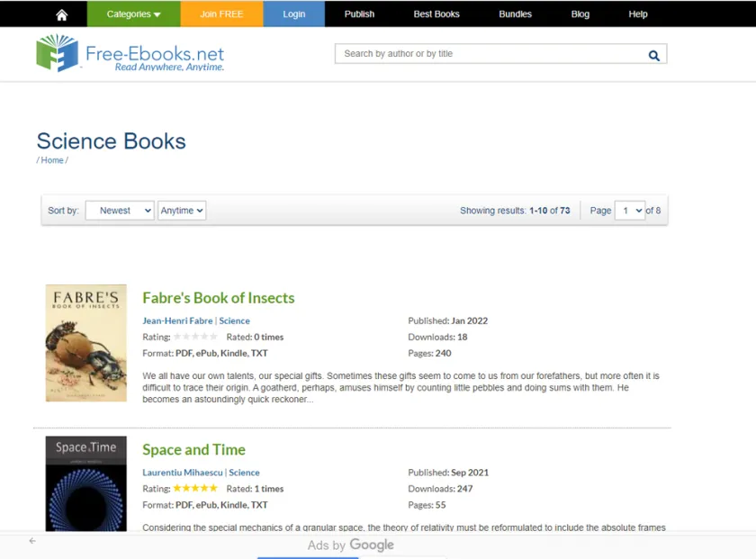Click the home icon in the top navigation bar
Screen dimensions: 756x559
click(x=60, y=14)
